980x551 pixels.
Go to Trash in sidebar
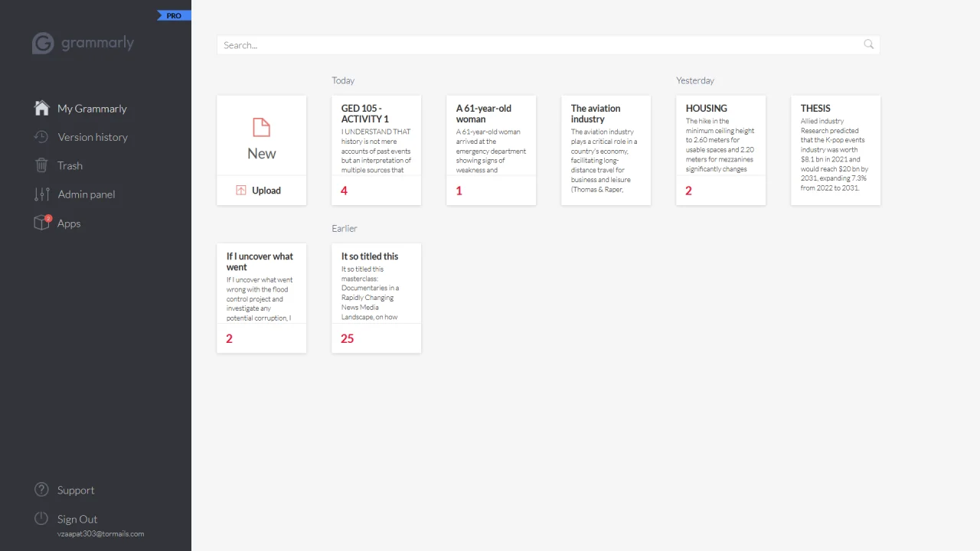click(70, 165)
